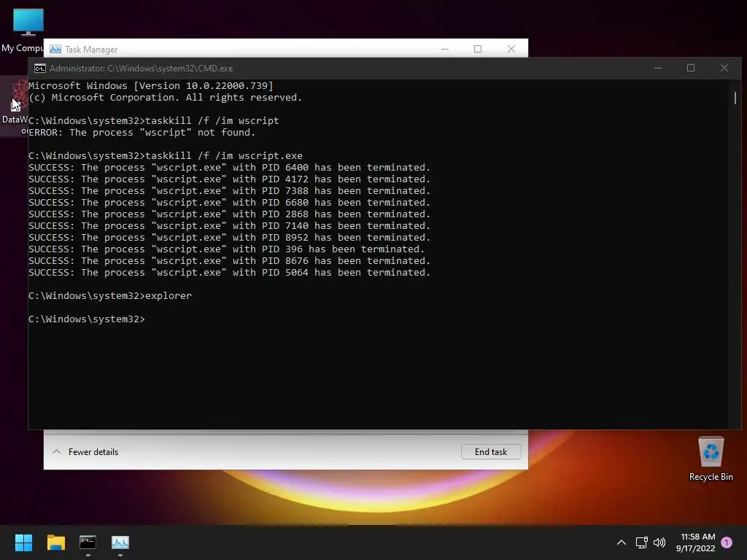Click the 'Administrator: C:\Windows\system32\CMD.exe' title text

141,69
